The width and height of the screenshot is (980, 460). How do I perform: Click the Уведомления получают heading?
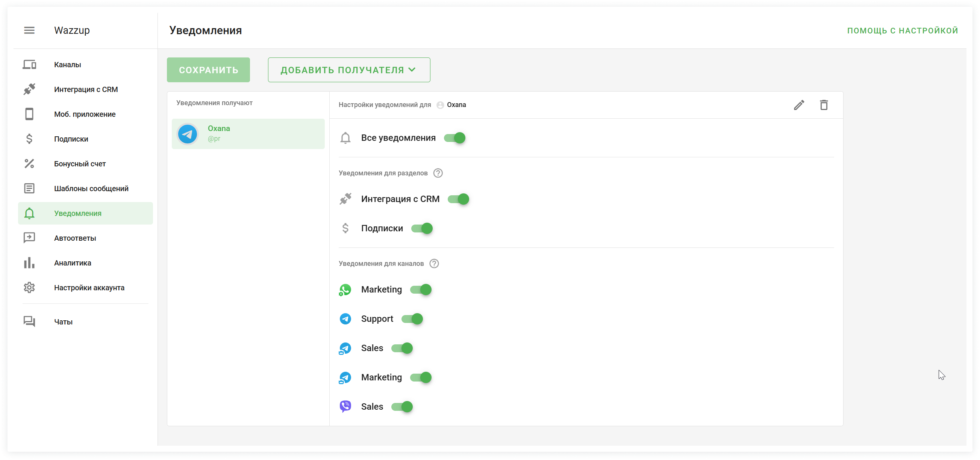(x=214, y=103)
